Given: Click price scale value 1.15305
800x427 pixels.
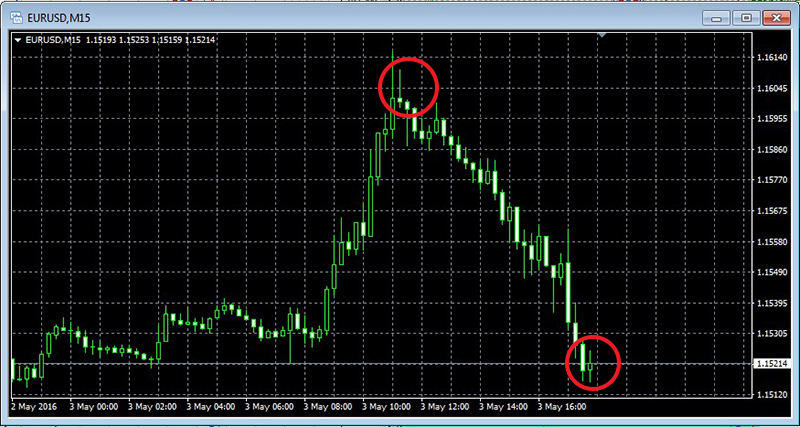Looking at the screenshot, I should point(770,334).
